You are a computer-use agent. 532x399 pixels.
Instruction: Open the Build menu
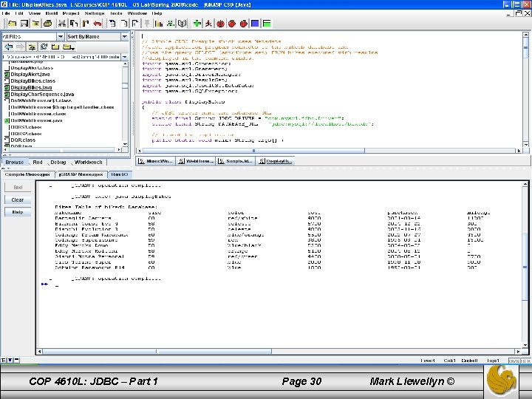(52, 13)
